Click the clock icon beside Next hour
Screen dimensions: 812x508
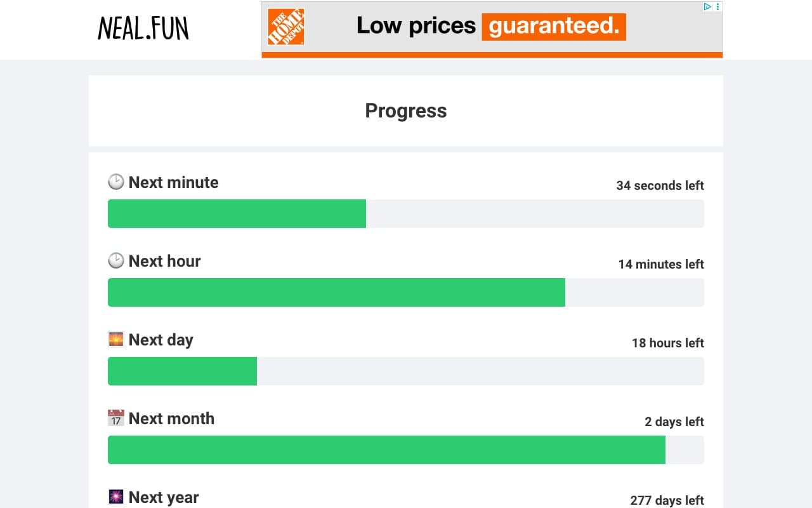pyautogui.click(x=116, y=261)
